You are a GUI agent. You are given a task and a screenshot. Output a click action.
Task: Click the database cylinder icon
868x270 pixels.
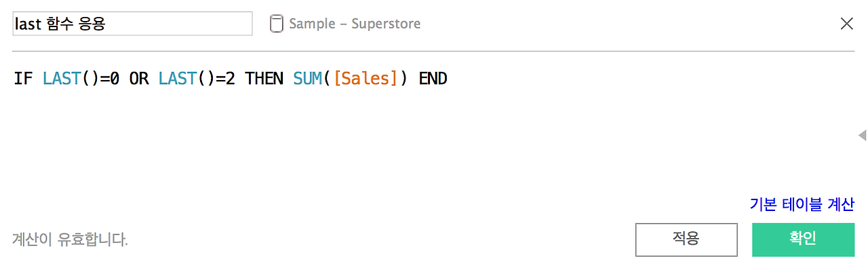click(276, 24)
